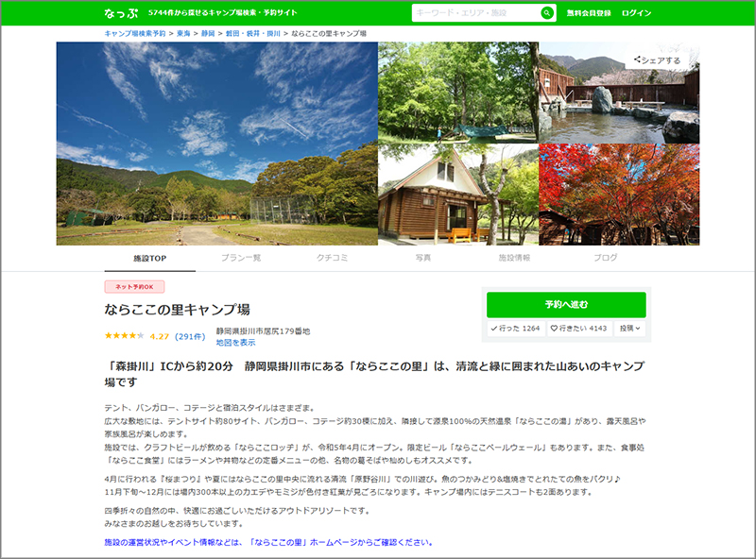The height and width of the screenshot is (559, 756).
Task: Expand the 投稿 dropdown
Action: tap(629, 329)
